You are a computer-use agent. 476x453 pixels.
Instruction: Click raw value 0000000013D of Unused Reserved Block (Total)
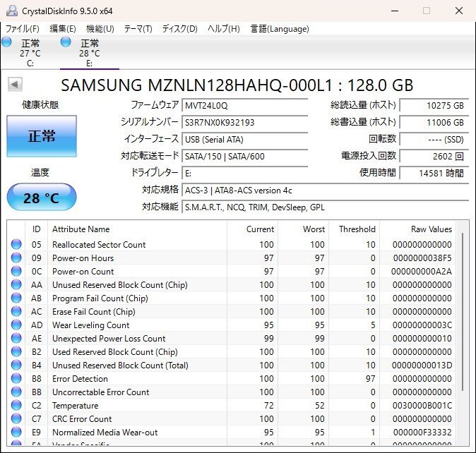pyautogui.click(x=422, y=366)
